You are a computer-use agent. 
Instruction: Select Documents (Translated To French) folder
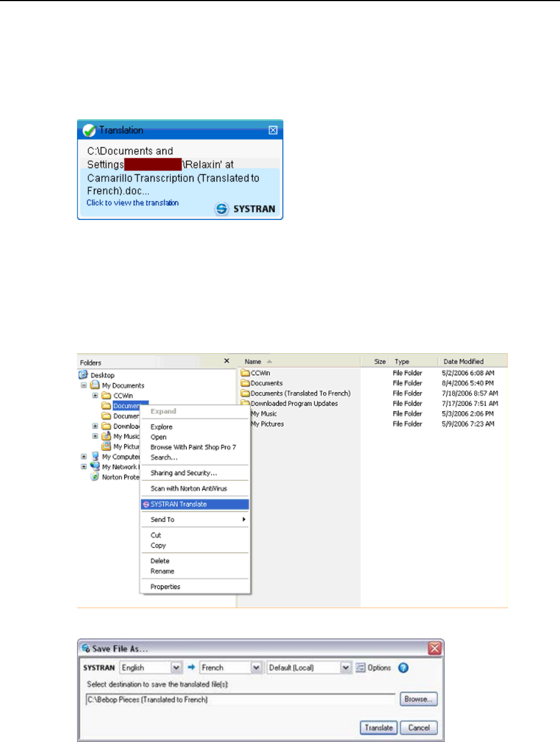click(x=296, y=393)
